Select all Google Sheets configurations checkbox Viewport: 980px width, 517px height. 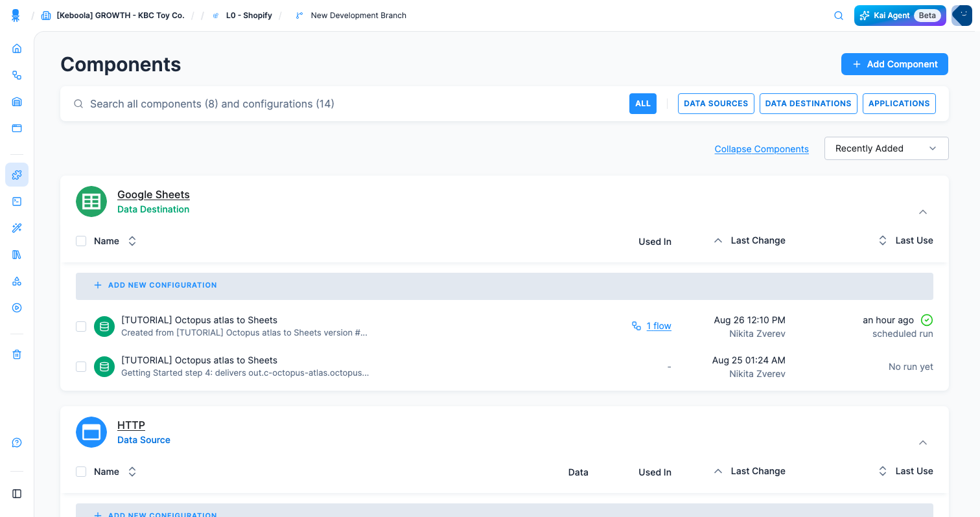(x=81, y=241)
